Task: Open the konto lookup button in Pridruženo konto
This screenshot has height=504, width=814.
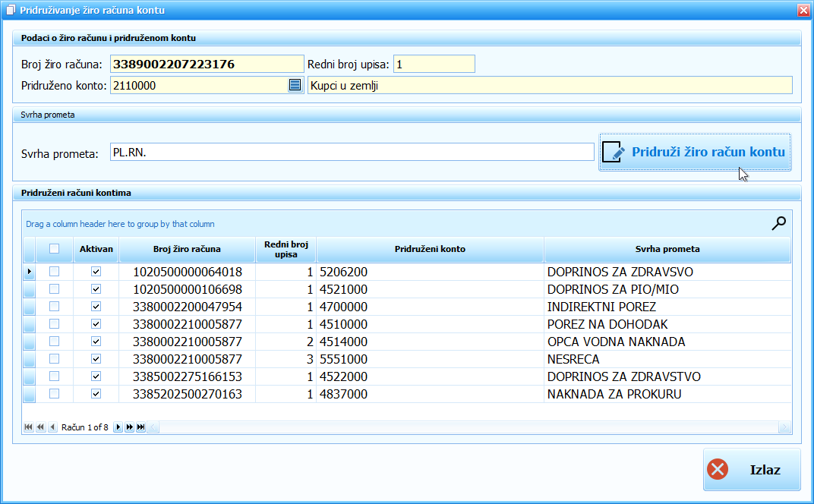Action: (x=295, y=86)
